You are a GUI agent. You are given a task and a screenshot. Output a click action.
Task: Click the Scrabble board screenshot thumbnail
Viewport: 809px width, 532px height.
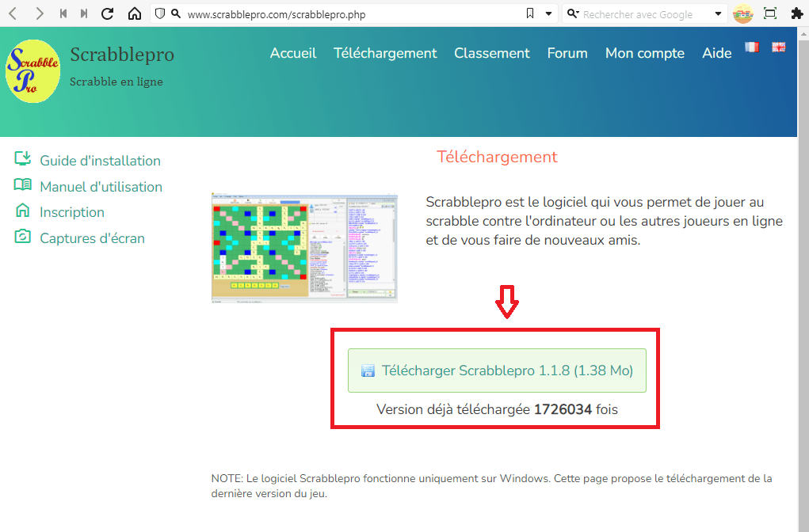304,249
